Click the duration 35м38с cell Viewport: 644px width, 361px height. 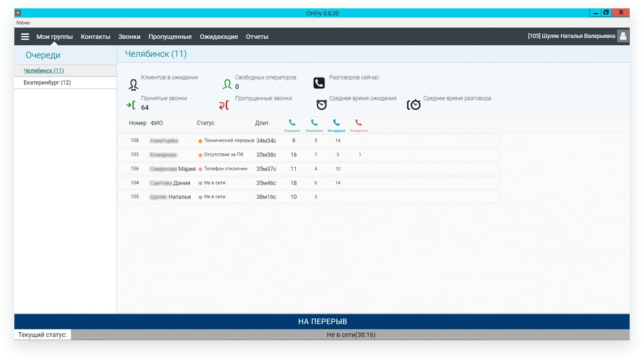tap(266, 155)
